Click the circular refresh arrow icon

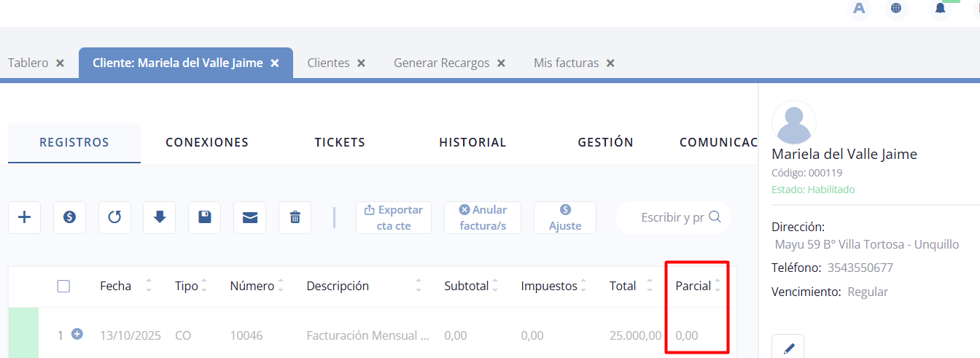pyautogui.click(x=114, y=217)
